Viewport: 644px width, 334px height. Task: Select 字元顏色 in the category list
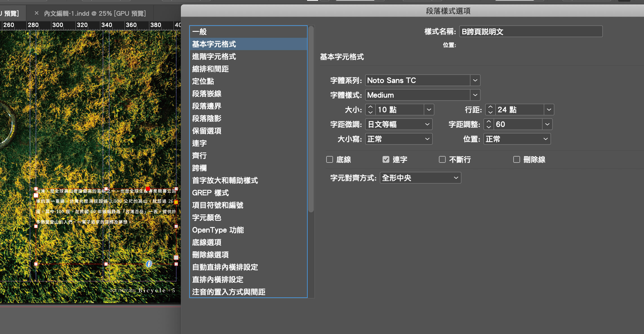pyautogui.click(x=206, y=218)
